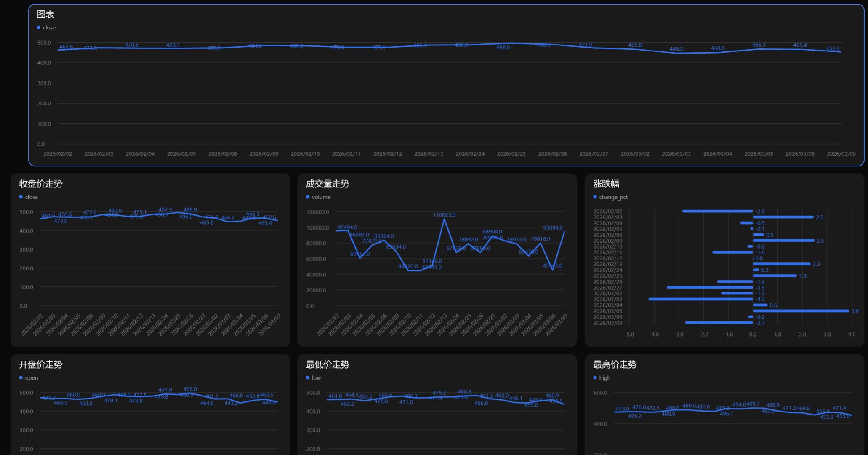The width and height of the screenshot is (868, 455).
Task: Click the blue dot beside change_pct legend
Action: point(595,197)
